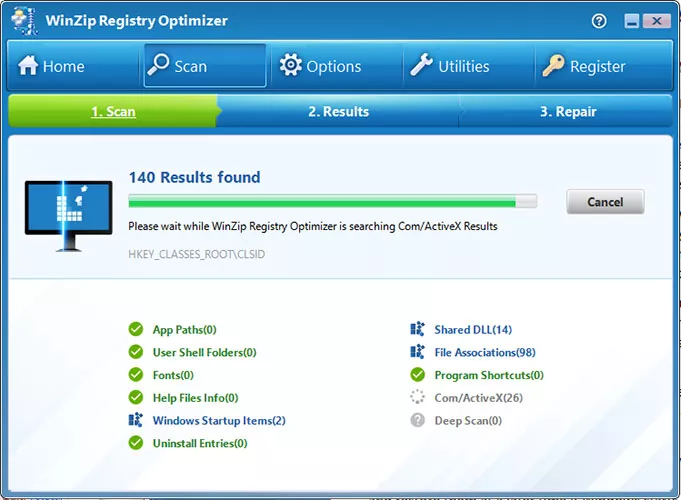Open the Options tab
The height and width of the screenshot is (500, 681).
tap(337, 66)
